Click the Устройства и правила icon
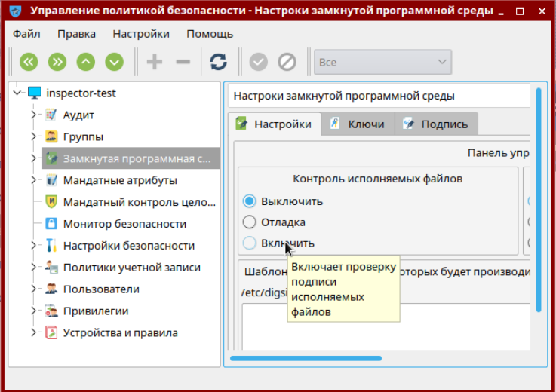This screenshot has width=556, height=392. [51, 332]
